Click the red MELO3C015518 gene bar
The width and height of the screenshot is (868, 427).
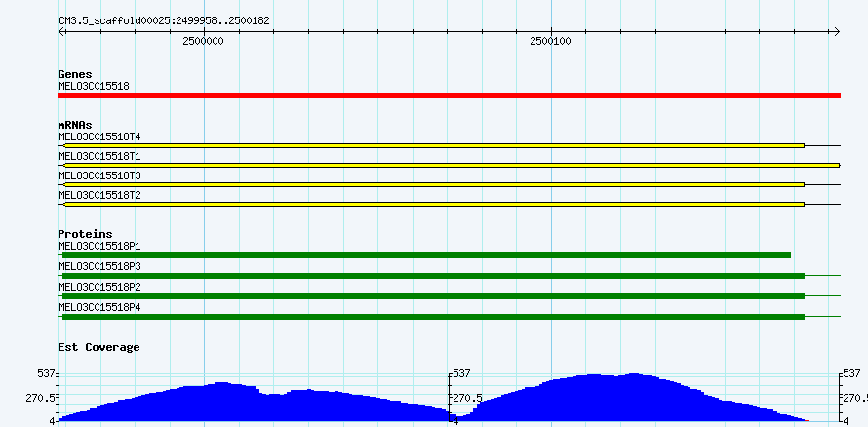[x=449, y=96]
